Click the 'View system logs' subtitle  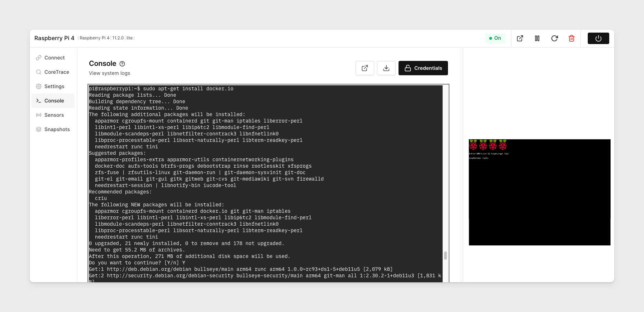(109, 73)
